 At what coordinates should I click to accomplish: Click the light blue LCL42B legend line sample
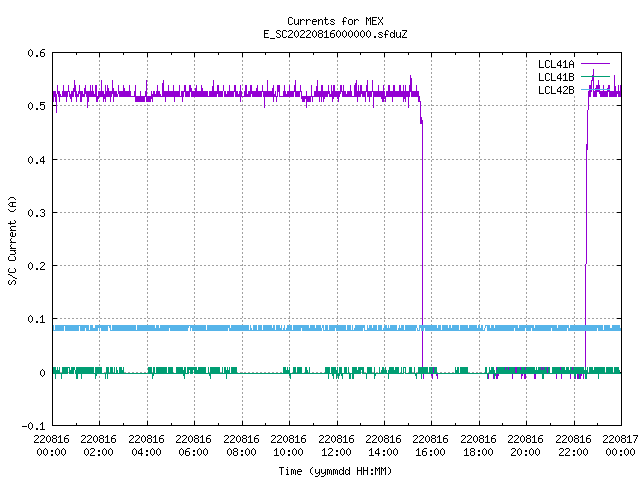[x=595, y=89]
